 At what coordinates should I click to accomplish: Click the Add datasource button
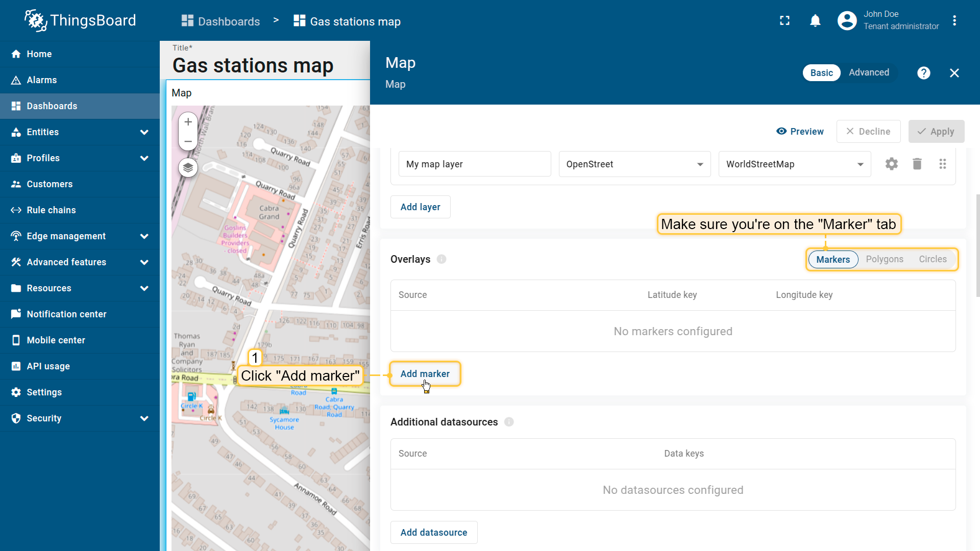[433, 532]
